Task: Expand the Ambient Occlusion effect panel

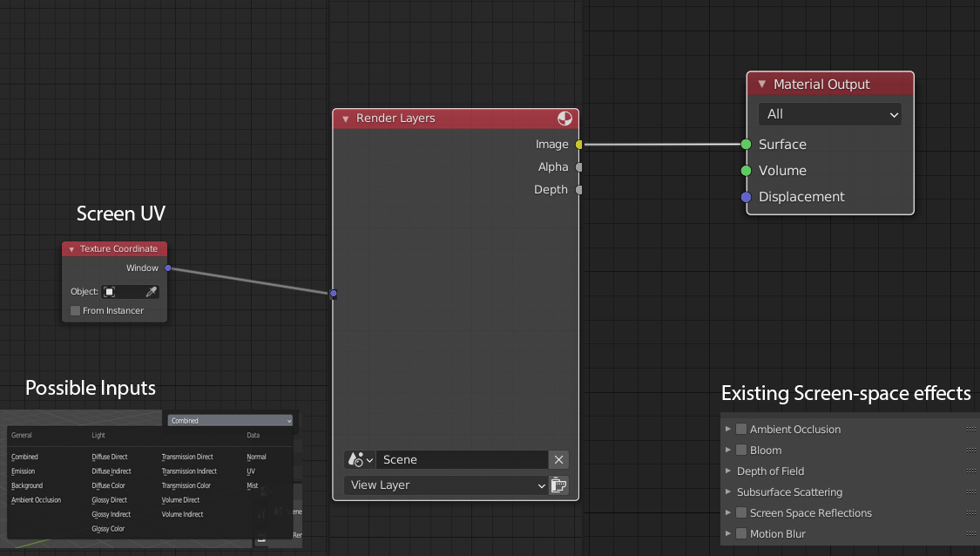Action: click(728, 429)
